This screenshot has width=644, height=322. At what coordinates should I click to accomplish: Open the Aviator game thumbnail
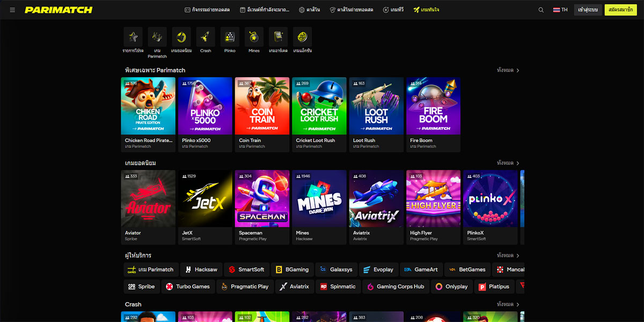click(x=148, y=199)
